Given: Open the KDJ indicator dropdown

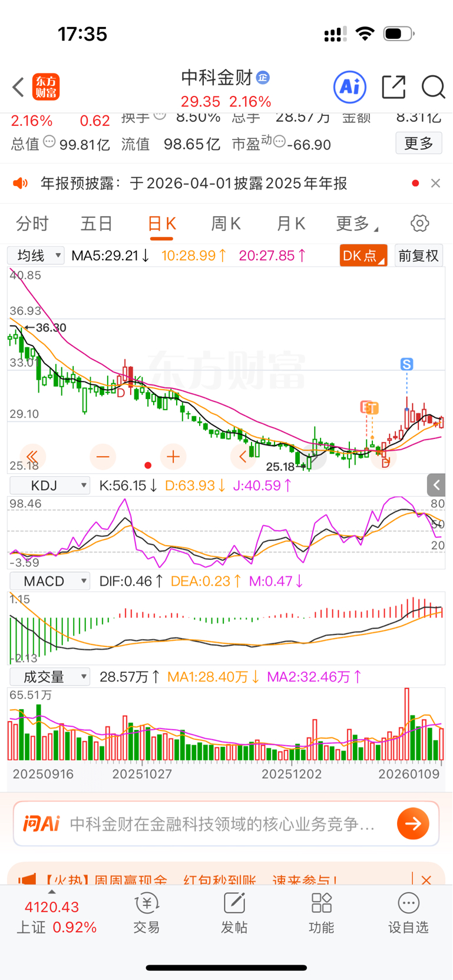Looking at the screenshot, I should point(49,486).
